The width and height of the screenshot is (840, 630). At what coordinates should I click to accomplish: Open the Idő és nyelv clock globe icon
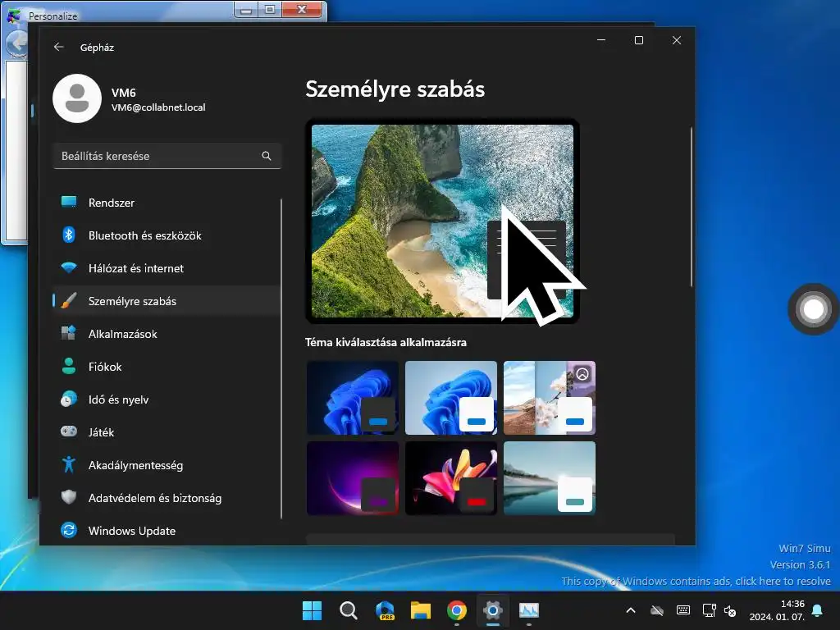(x=69, y=399)
